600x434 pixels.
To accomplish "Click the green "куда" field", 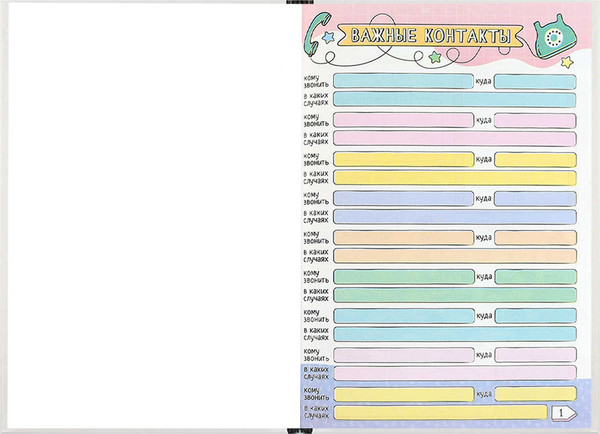I will click(535, 276).
